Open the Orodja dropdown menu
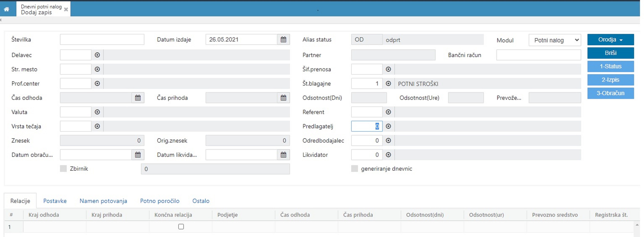 [x=610, y=40]
